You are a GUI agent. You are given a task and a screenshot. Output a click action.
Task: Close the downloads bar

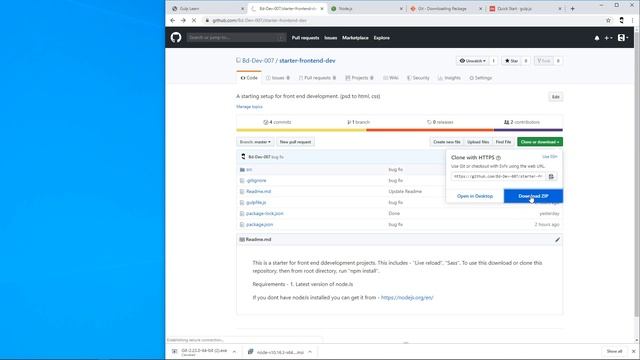click(633, 351)
